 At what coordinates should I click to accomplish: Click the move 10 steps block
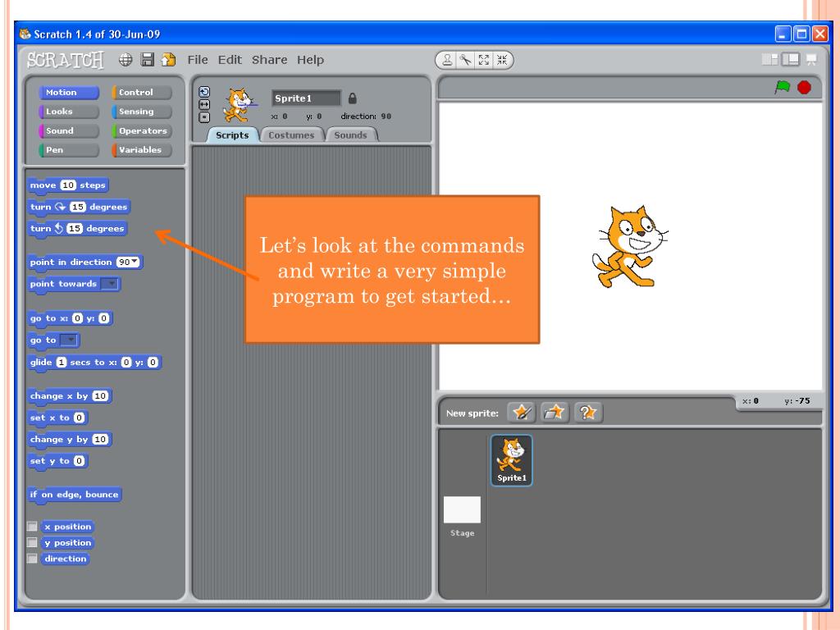click(x=68, y=185)
